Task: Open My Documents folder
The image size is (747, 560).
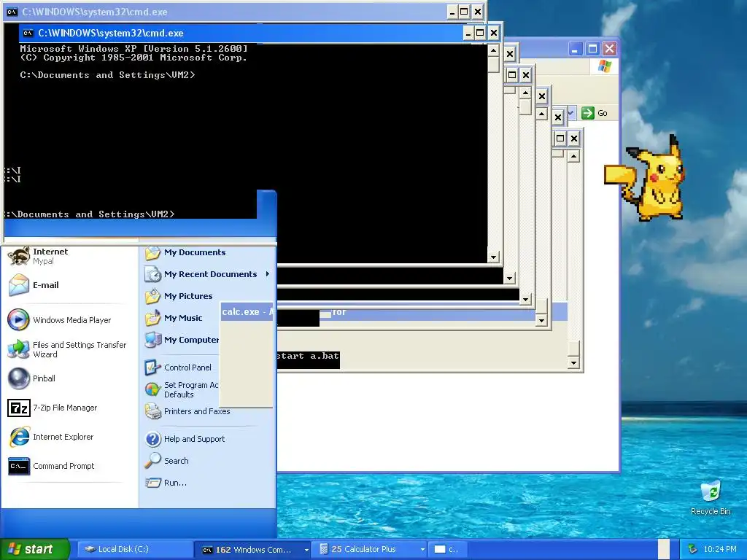Action: 185,252
